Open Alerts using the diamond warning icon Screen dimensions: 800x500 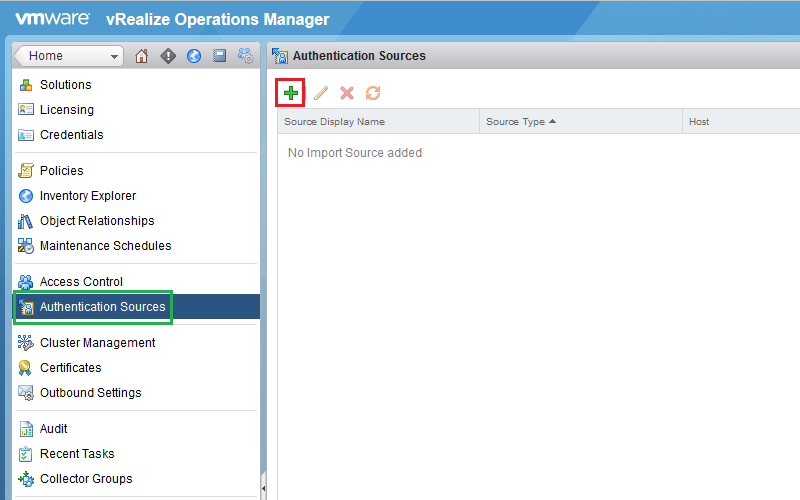click(x=168, y=56)
